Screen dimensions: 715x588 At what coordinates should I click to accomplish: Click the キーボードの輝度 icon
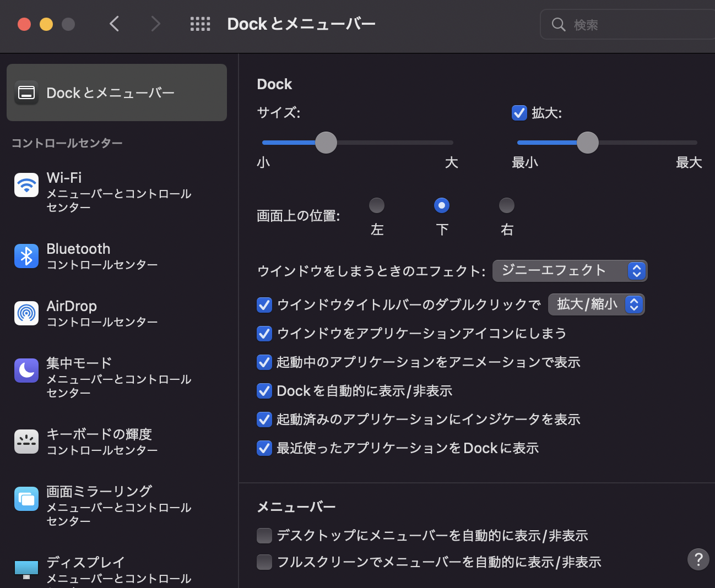26,442
